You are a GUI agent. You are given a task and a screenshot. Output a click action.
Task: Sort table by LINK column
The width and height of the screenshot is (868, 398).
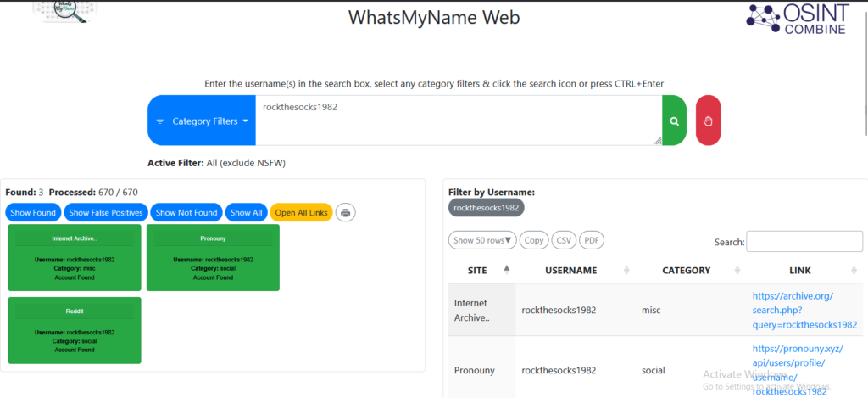[x=804, y=271]
